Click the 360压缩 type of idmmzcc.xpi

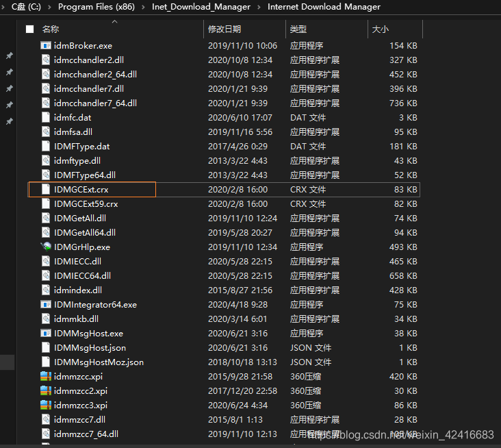tap(305, 376)
